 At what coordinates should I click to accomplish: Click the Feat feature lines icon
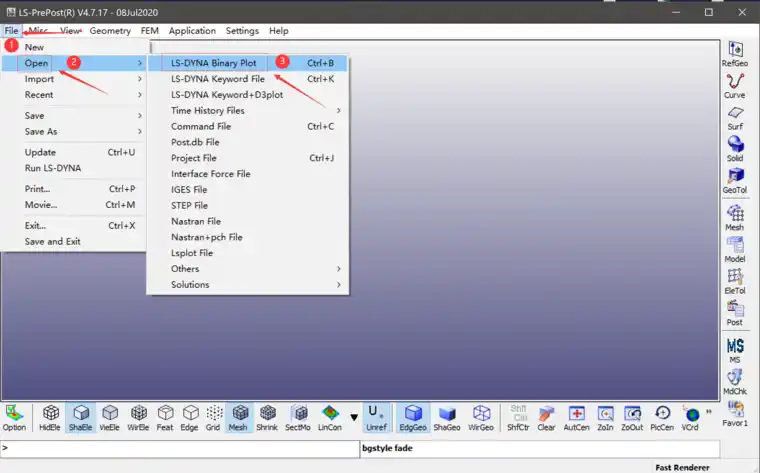[x=165, y=418]
